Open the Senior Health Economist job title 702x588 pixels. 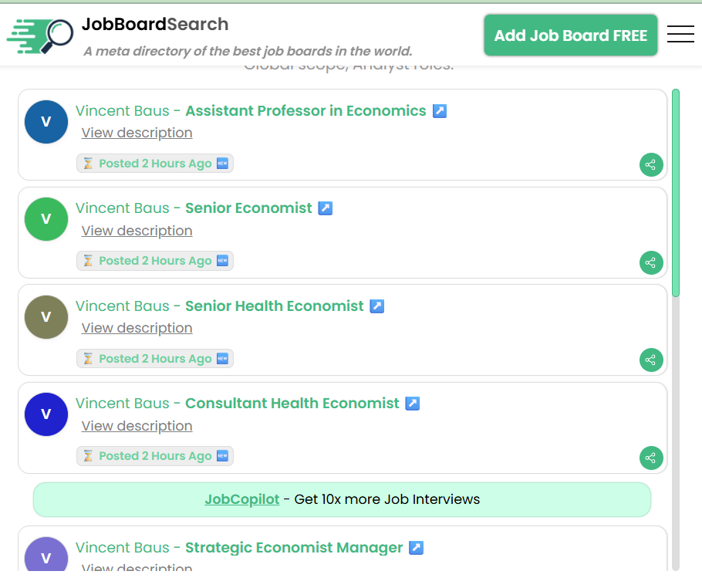274,306
